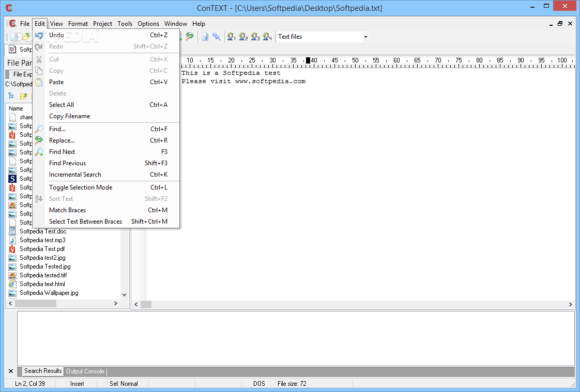The height and width of the screenshot is (392, 580).
Task: Click the Open file folder toolbar icon
Action: [x=25, y=37]
